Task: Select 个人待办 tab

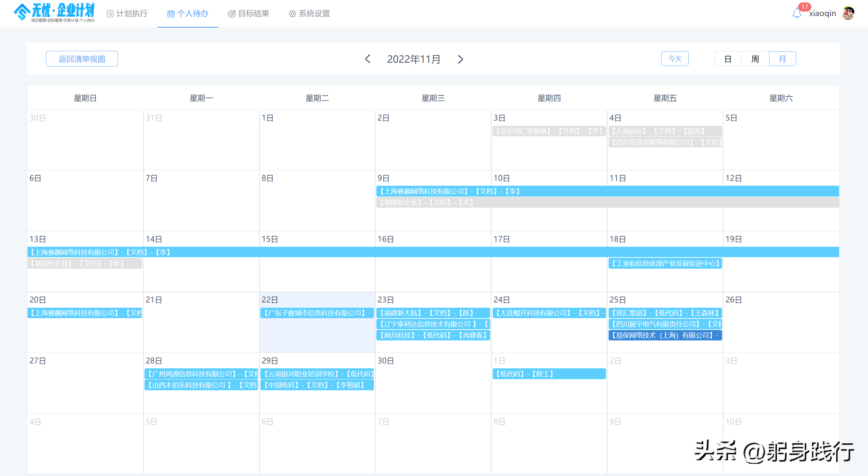Action: (x=188, y=14)
